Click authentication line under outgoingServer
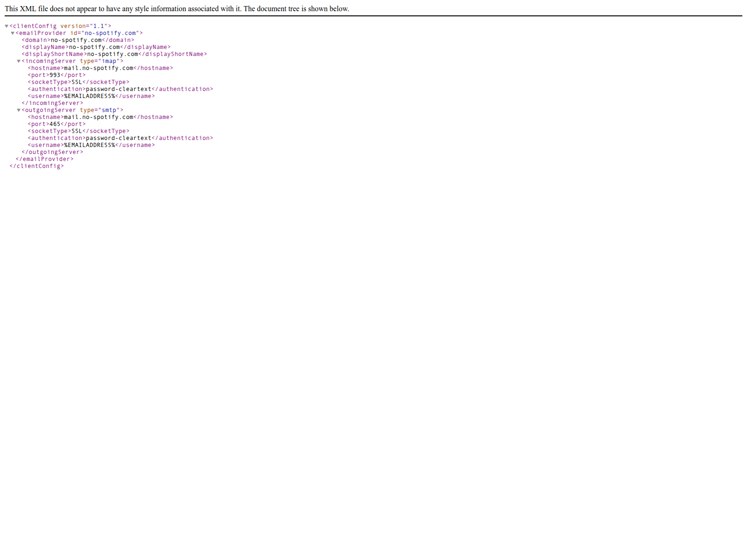 click(x=120, y=138)
